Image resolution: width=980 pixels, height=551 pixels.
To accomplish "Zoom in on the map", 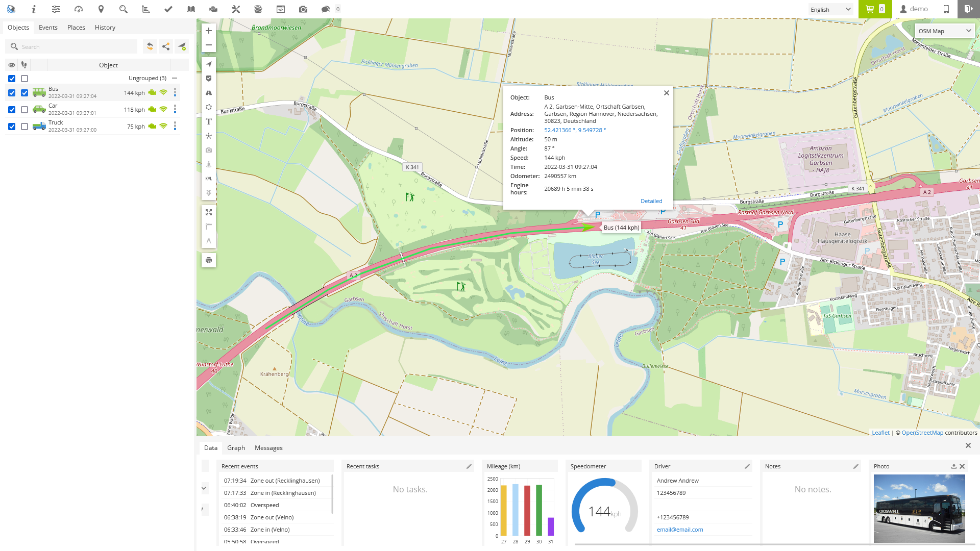I will [208, 31].
